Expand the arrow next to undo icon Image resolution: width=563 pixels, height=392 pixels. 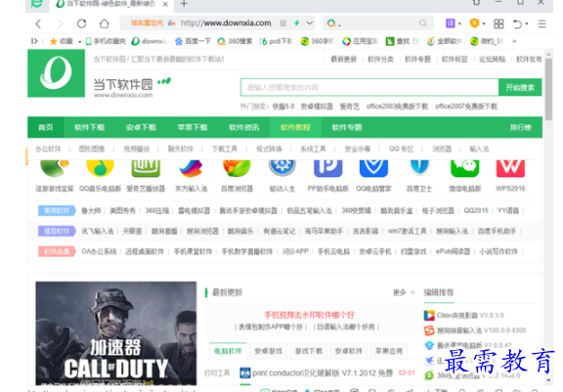[x=527, y=23]
